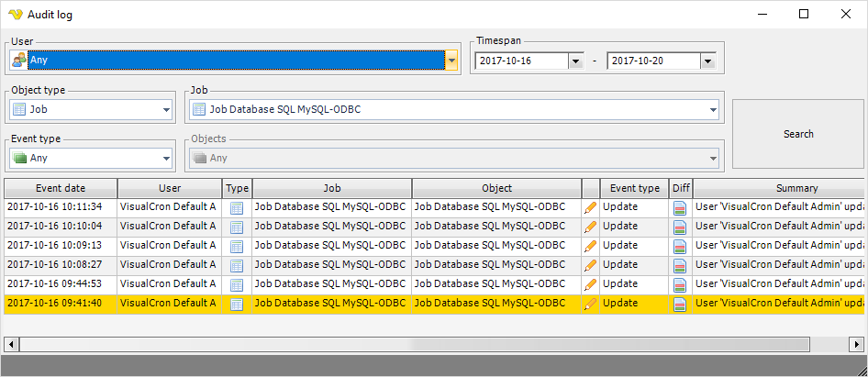Click the job Type icon in the 10:09:13 row
This screenshot has width=868, height=377.
[x=237, y=246]
